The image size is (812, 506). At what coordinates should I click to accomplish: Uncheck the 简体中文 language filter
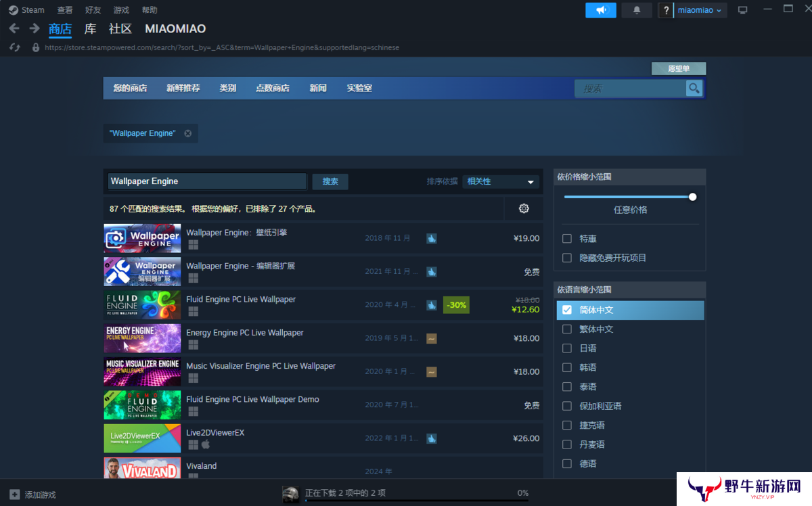(x=567, y=310)
